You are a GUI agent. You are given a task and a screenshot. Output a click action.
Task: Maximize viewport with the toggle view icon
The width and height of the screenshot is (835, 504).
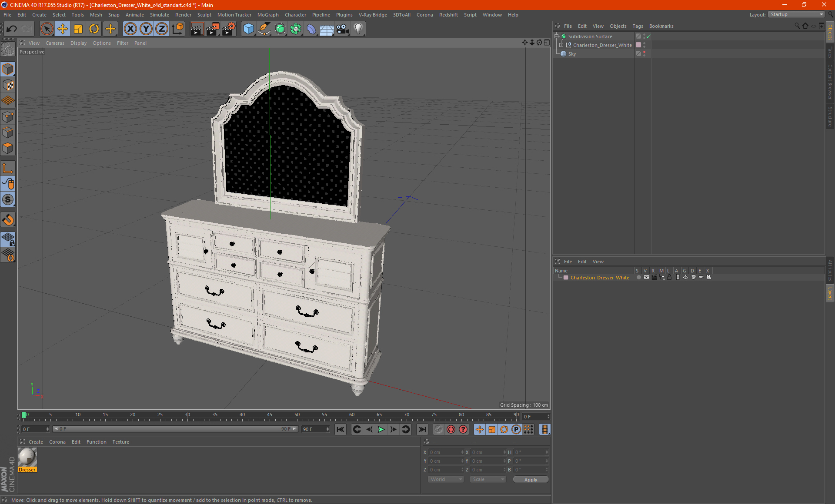547,43
